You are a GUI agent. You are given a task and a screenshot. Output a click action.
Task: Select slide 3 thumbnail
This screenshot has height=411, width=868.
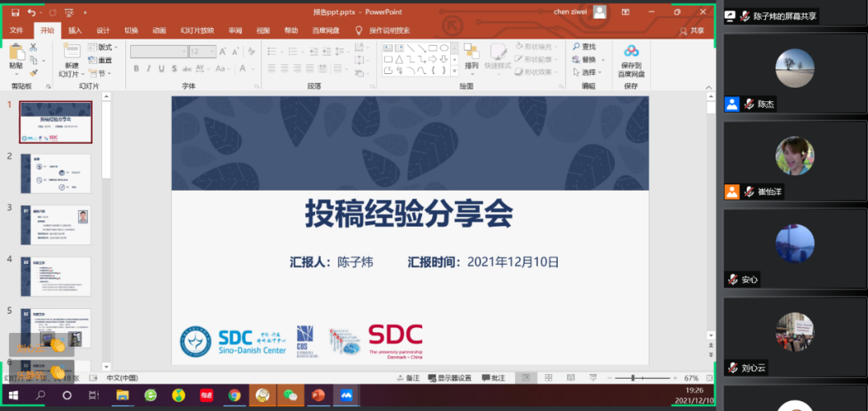pyautogui.click(x=56, y=225)
